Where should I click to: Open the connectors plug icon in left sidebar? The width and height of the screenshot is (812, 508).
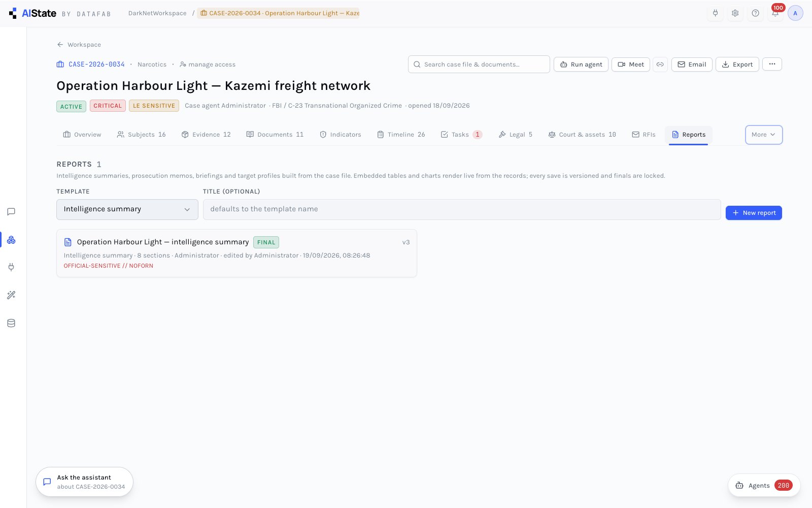point(11,267)
